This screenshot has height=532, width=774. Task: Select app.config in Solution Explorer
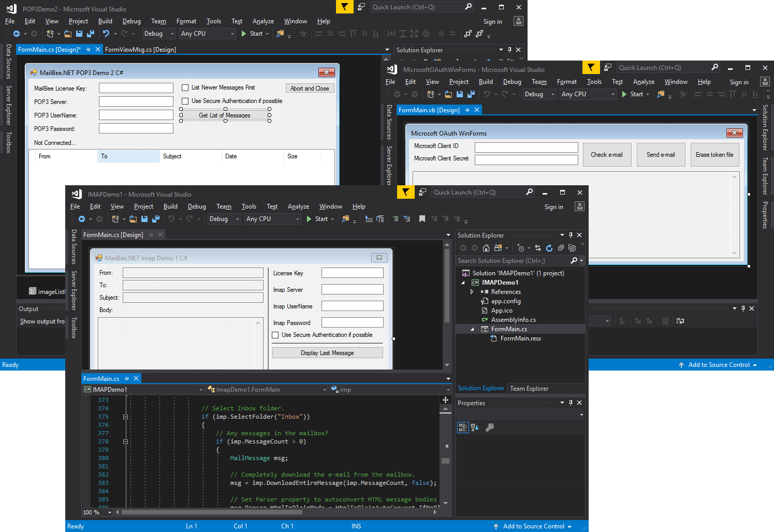(505, 301)
